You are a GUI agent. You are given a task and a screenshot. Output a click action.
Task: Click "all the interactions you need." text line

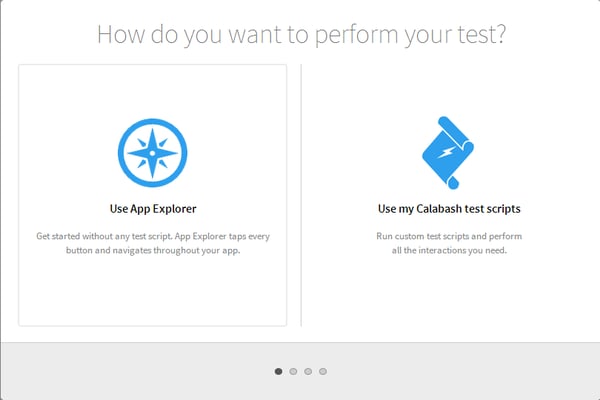click(x=449, y=250)
